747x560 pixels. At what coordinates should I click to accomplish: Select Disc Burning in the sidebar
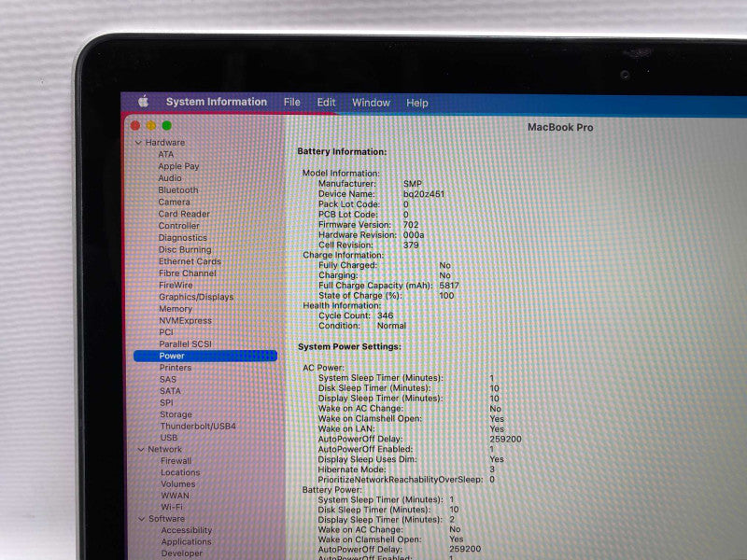[185, 249]
